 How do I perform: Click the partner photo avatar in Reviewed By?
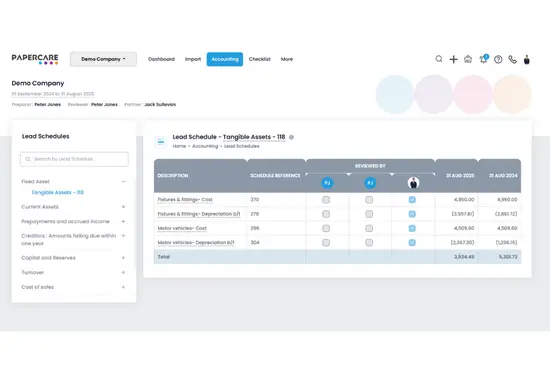413,183
